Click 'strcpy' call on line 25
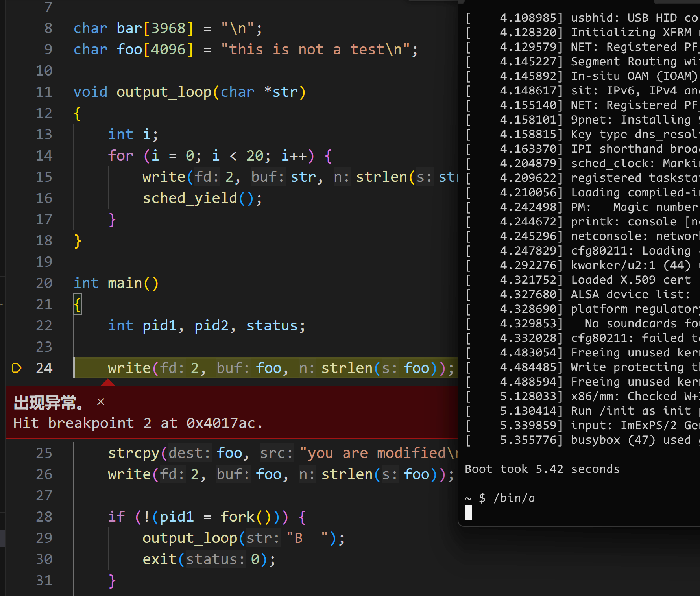Image resolution: width=700 pixels, height=596 pixels. coord(133,453)
